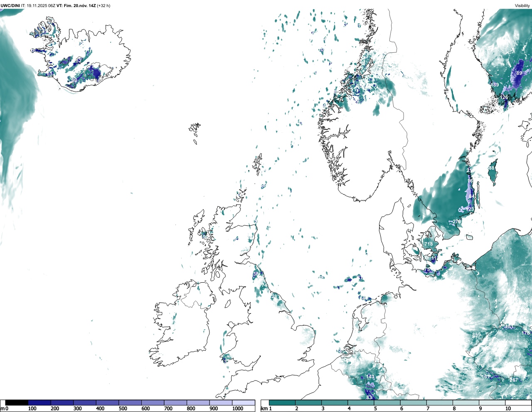
Task: Pick the 6–7 km legend color
Action: [413, 402]
